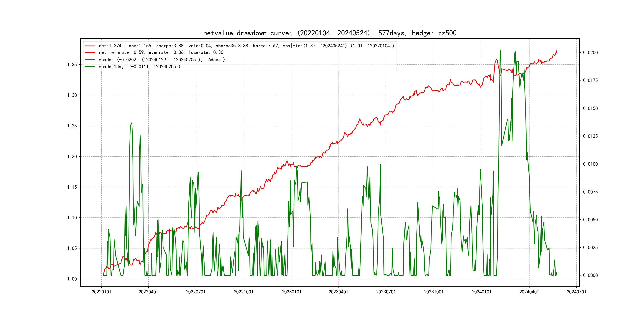Click the left y-axis tick 1.00
Viewport: 644px width, 322px height.
click(x=72, y=279)
